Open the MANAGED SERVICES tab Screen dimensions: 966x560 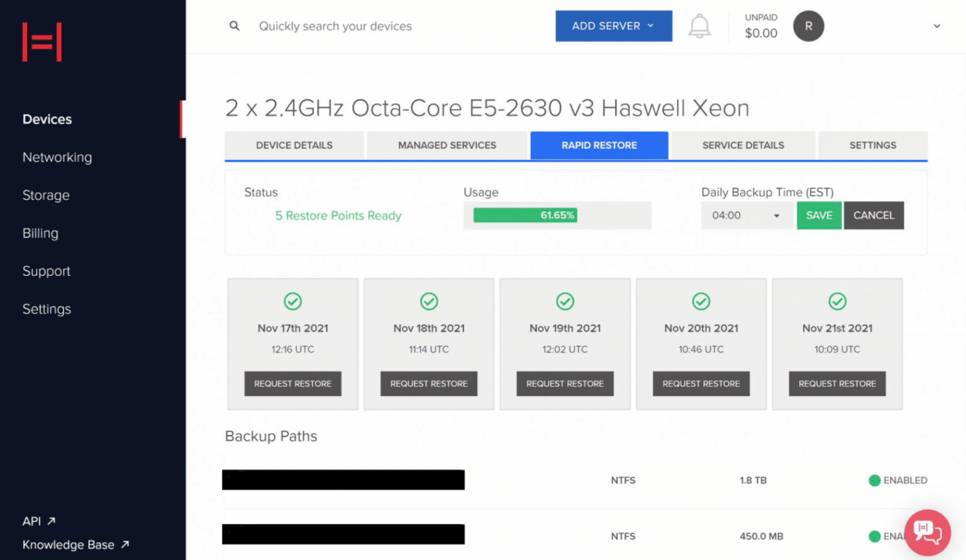pyautogui.click(x=447, y=145)
